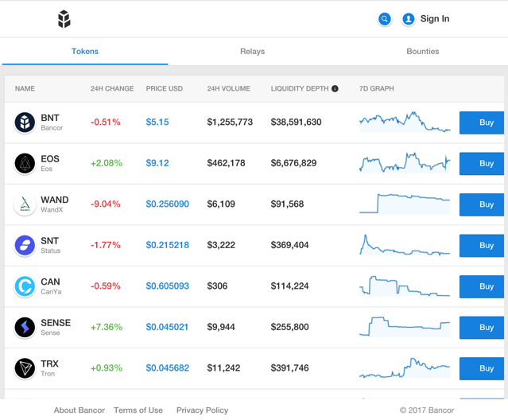Sort by the NAME column header

click(x=25, y=88)
